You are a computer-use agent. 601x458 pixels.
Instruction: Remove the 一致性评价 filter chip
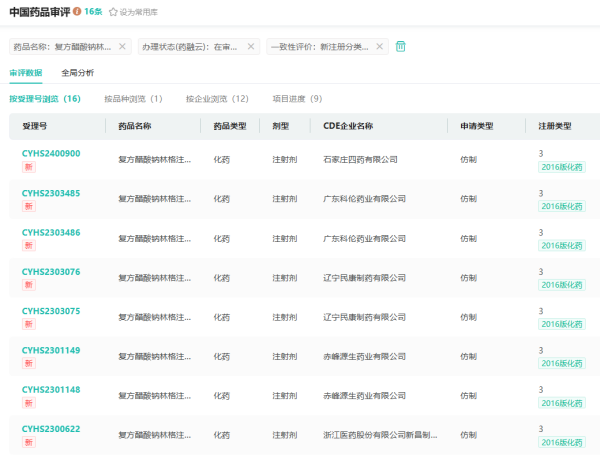tap(380, 46)
